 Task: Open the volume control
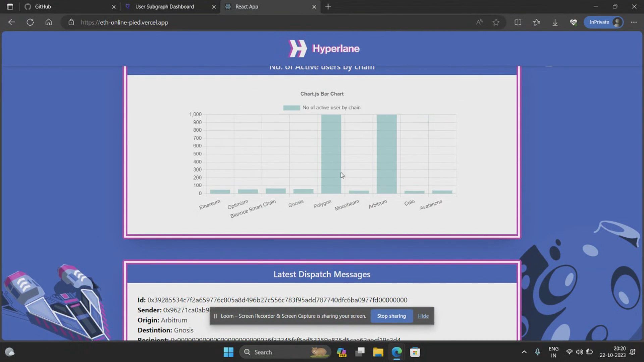(x=579, y=352)
